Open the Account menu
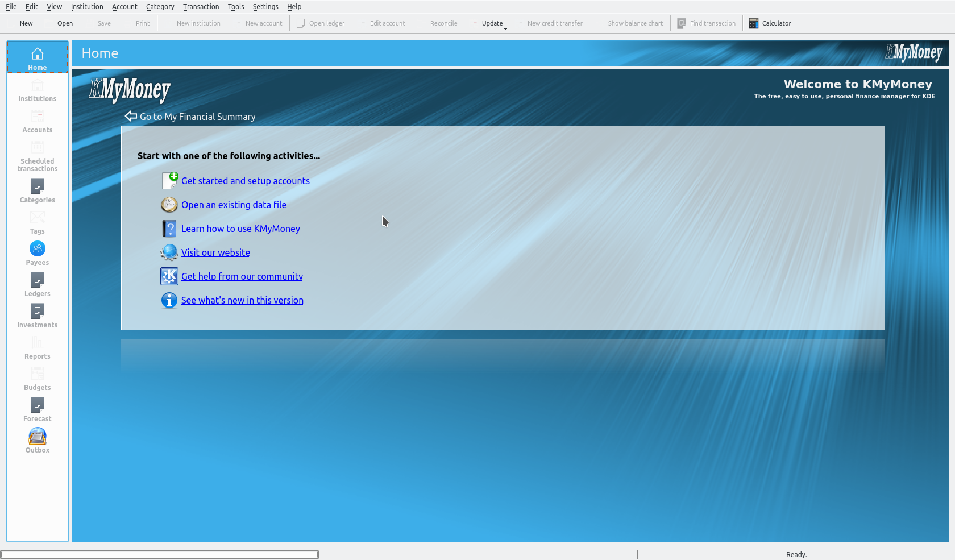The height and width of the screenshot is (560, 955). [x=124, y=7]
